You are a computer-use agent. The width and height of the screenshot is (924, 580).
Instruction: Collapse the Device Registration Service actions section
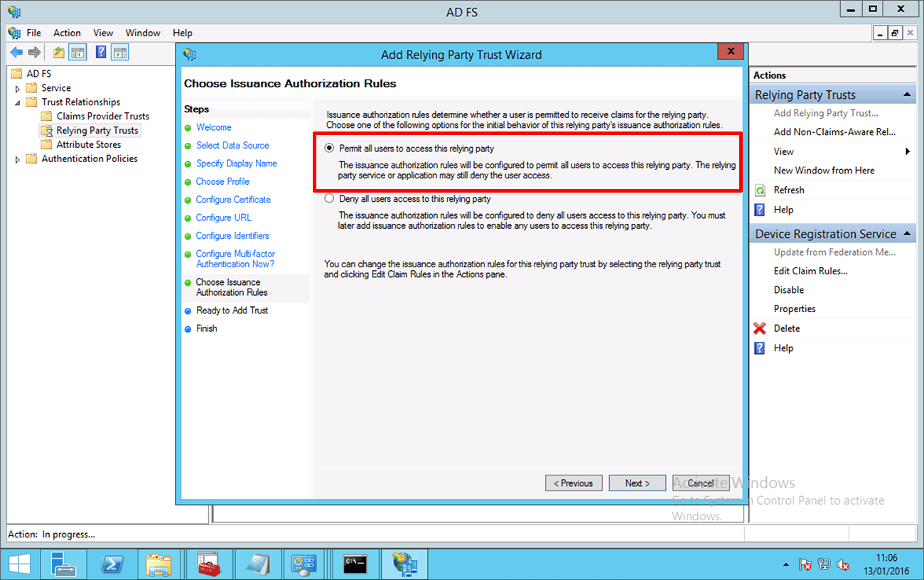tap(907, 234)
